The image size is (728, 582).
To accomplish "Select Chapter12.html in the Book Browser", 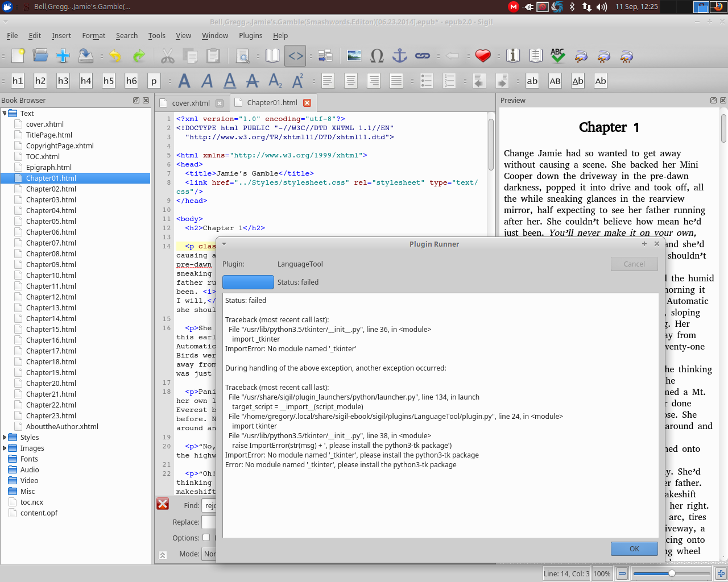I will pos(51,297).
